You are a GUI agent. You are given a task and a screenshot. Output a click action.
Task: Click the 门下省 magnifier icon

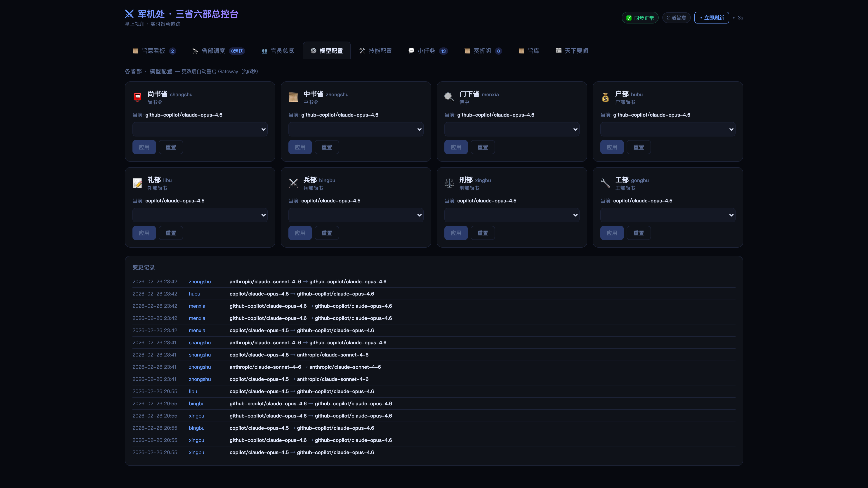click(x=449, y=97)
